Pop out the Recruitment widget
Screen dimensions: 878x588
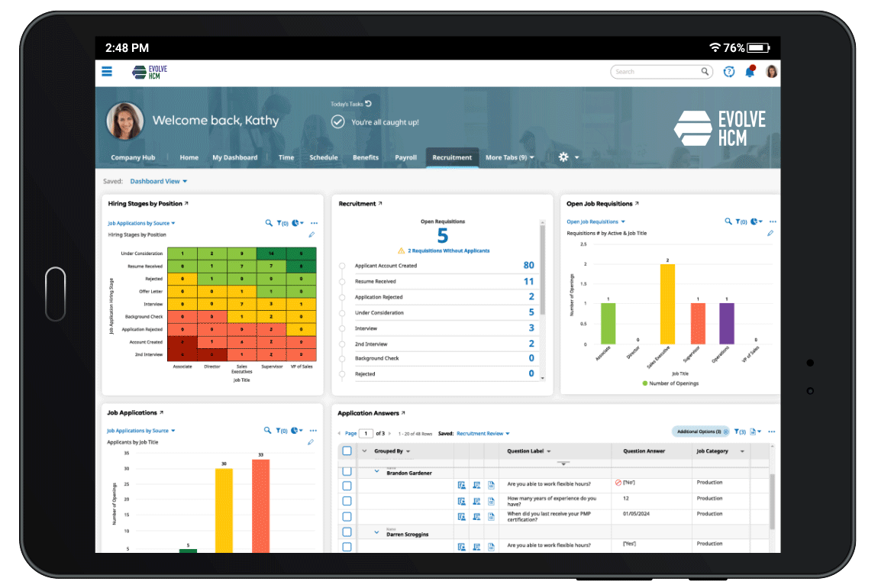[380, 203]
